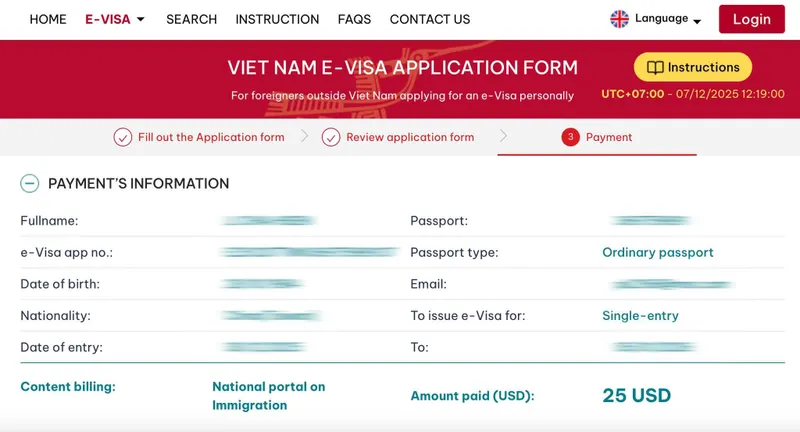800x432 pixels.
Task: Go to the HOME menu item
Action: [48, 19]
